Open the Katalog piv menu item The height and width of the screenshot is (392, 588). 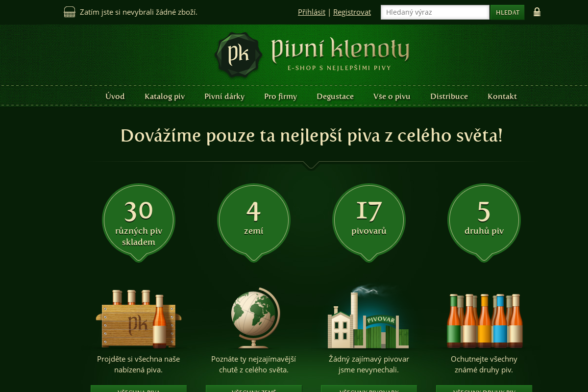(164, 97)
